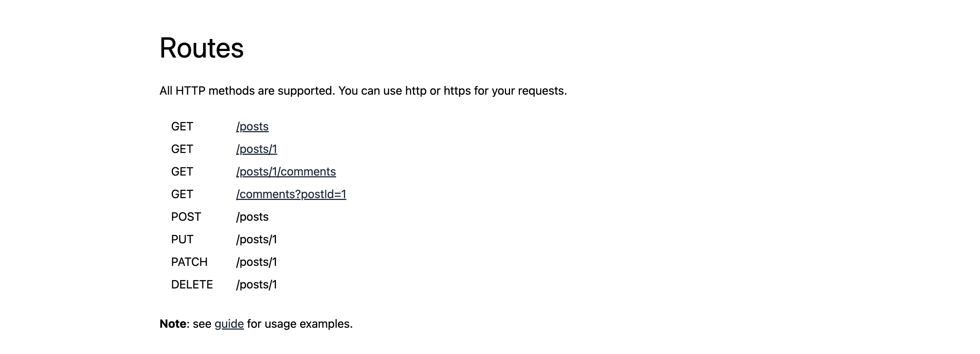Click the /posts/1 path in the DELETE row
This screenshot has width=980, height=354.
pos(256,284)
